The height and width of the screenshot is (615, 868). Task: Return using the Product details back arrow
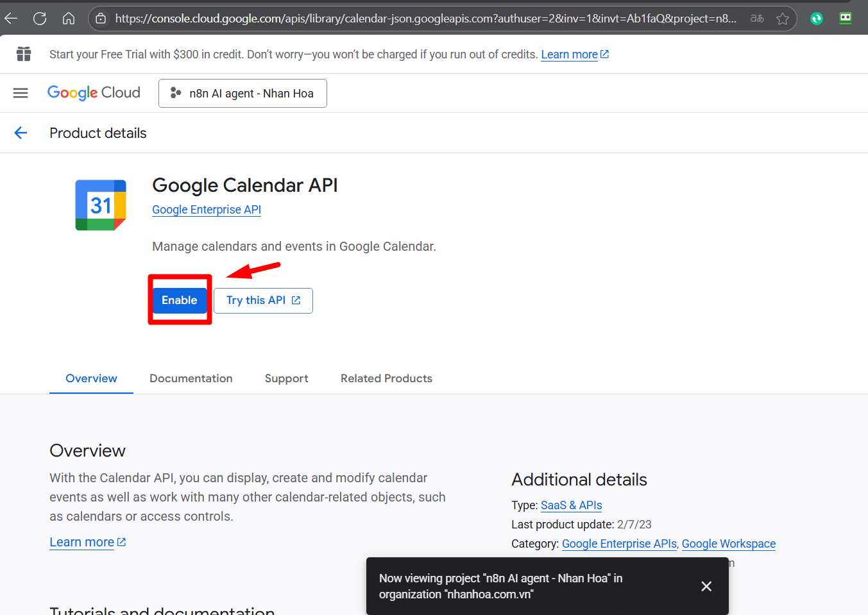click(21, 133)
